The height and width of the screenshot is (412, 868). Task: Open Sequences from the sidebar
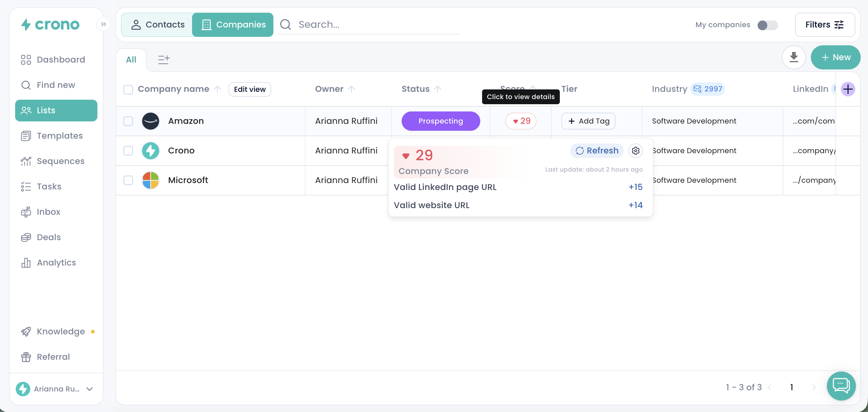pyautogui.click(x=61, y=161)
